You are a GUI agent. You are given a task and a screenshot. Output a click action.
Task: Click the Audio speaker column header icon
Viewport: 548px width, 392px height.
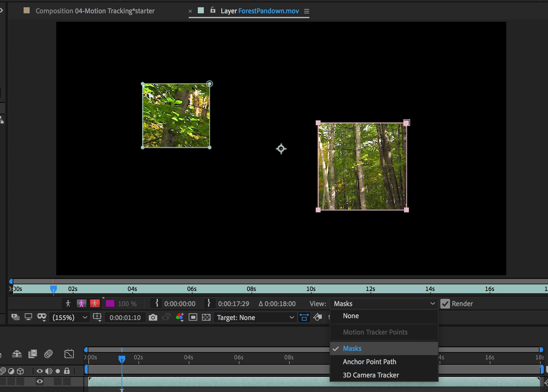(x=48, y=371)
